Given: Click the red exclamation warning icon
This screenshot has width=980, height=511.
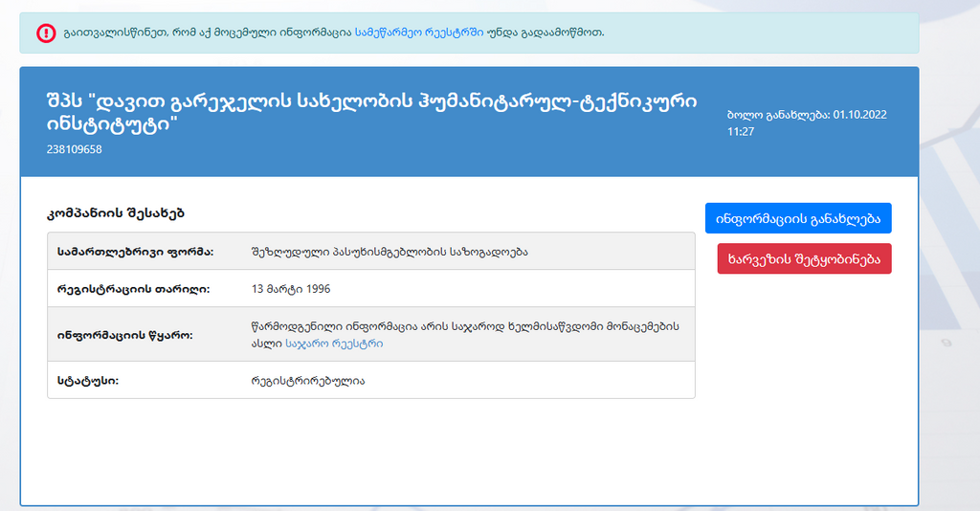Looking at the screenshot, I should [x=46, y=33].
